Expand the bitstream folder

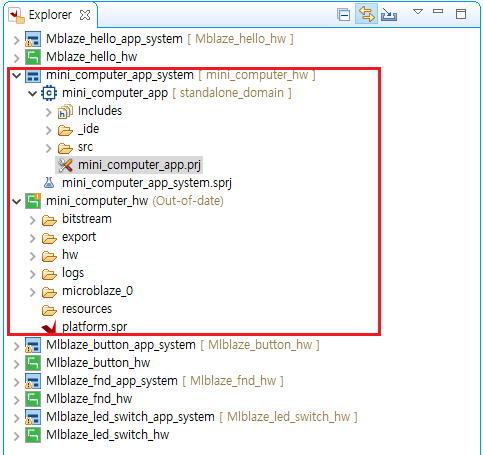(32, 220)
